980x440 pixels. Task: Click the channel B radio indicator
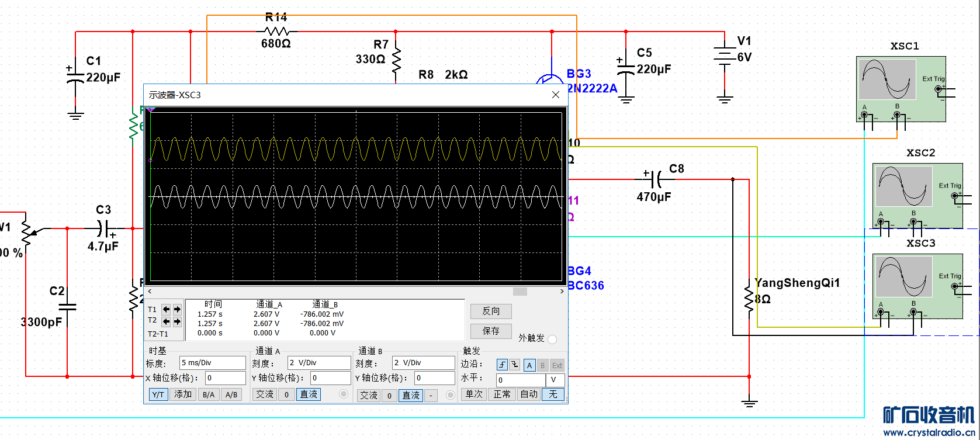coord(450,396)
